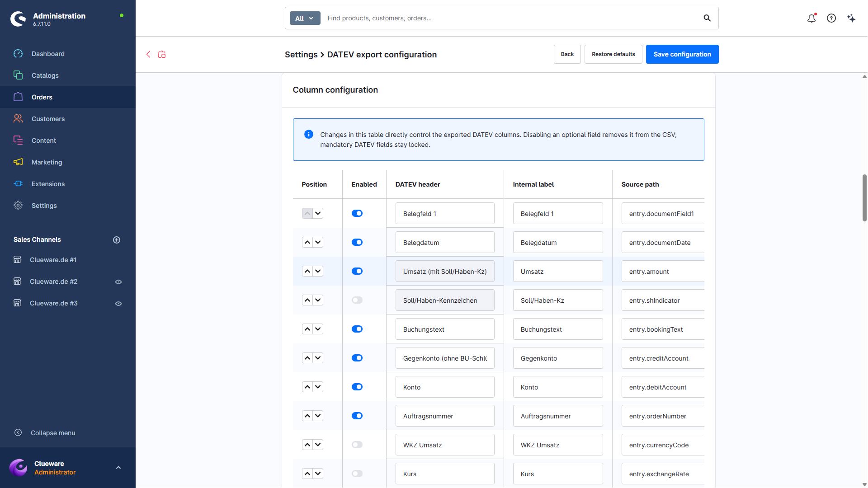This screenshot has width=868, height=488.
Task: Show Clueware.de #3 storefront eye icon
Action: pyautogui.click(x=118, y=304)
